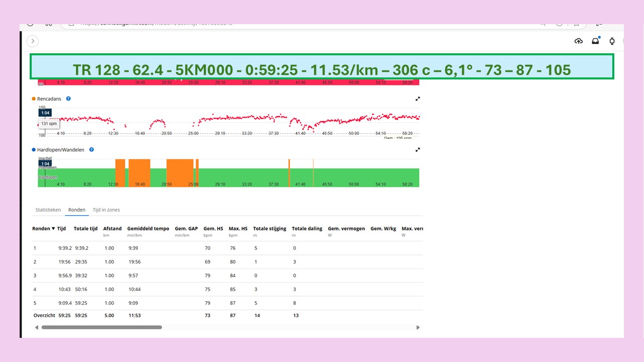Open help icon next to Hardlopen/Wandelen
The width and height of the screenshot is (644, 362).
click(x=91, y=149)
